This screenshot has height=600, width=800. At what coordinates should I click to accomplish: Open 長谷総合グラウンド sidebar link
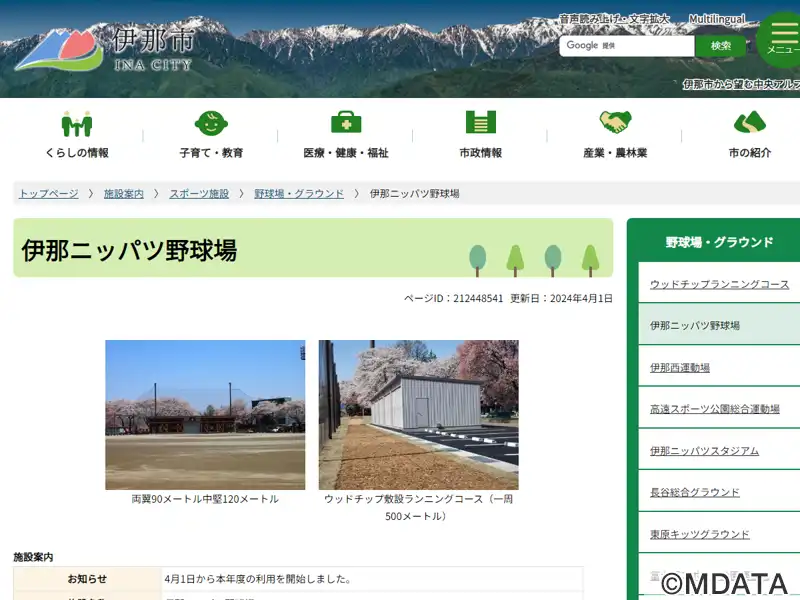(x=694, y=493)
